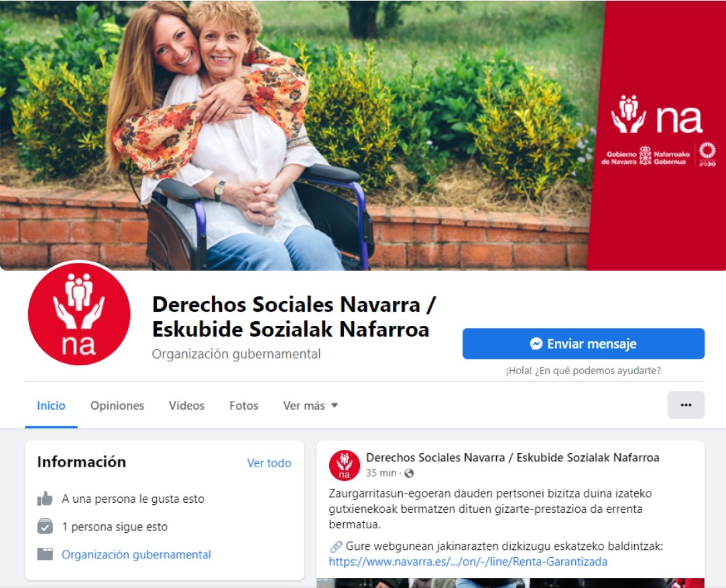
Task: Click the thumbs-up likes icon in Información
Action: (x=45, y=499)
